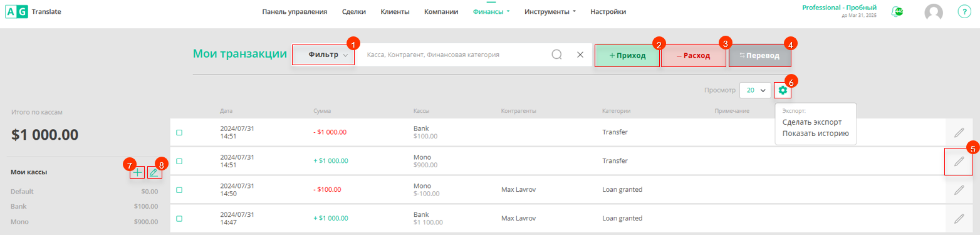Add a new cash register with plus icon
Screen dimensions: 980x235
tap(138, 172)
